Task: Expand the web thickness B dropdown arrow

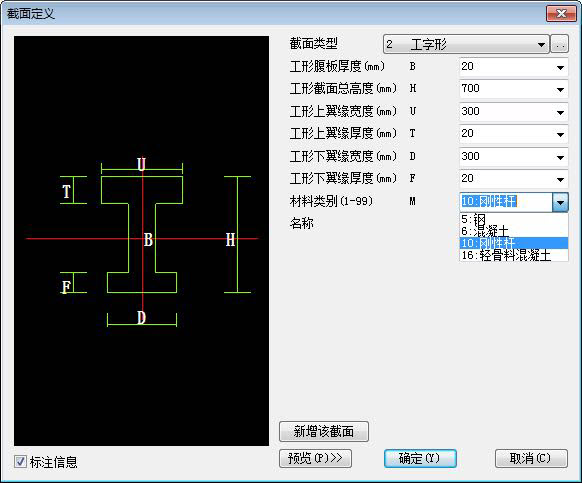Action: (x=560, y=68)
